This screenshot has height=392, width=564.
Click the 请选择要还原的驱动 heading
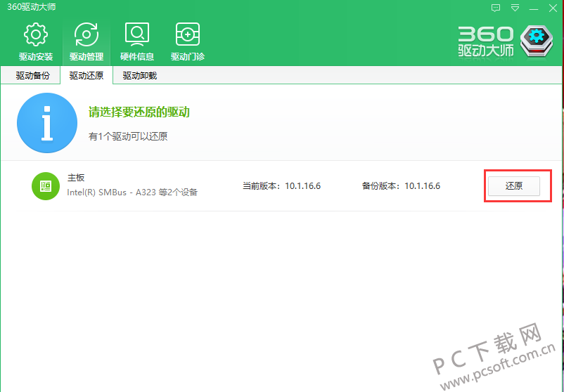(x=139, y=112)
